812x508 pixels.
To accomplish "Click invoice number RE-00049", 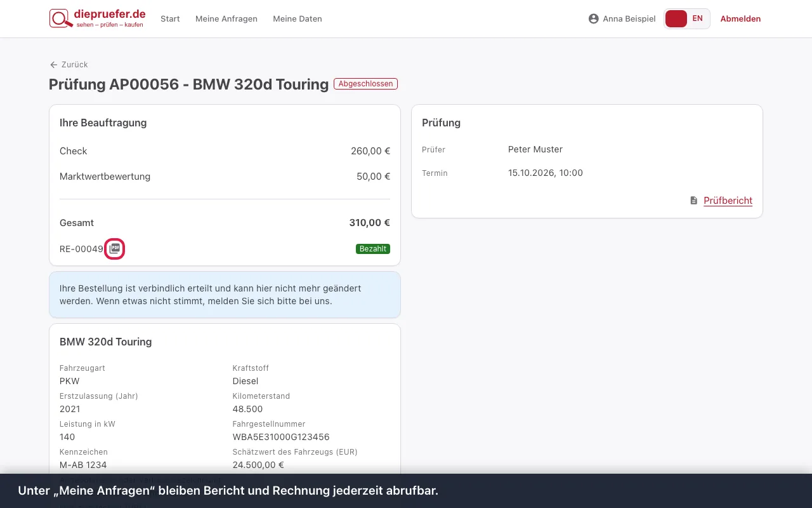I will coord(81,249).
